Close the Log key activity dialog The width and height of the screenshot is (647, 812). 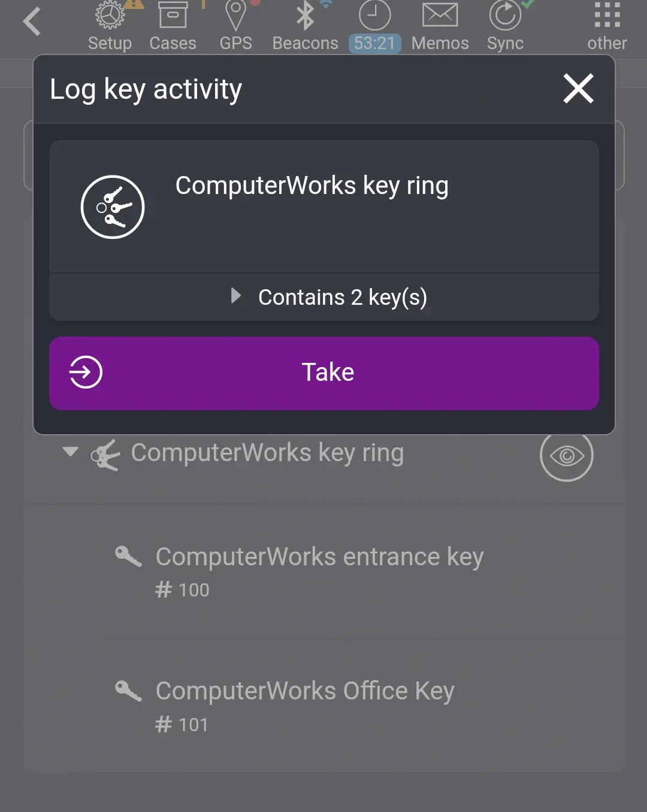[578, 89]
